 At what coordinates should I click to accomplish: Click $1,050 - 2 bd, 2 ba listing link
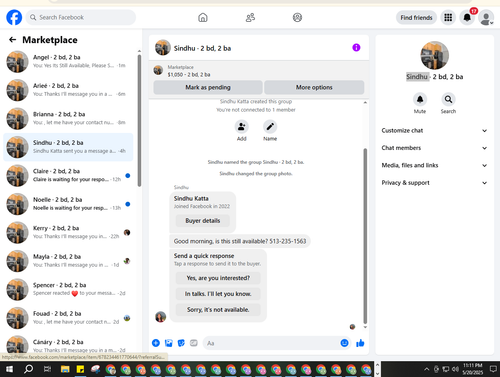[189, 75]
